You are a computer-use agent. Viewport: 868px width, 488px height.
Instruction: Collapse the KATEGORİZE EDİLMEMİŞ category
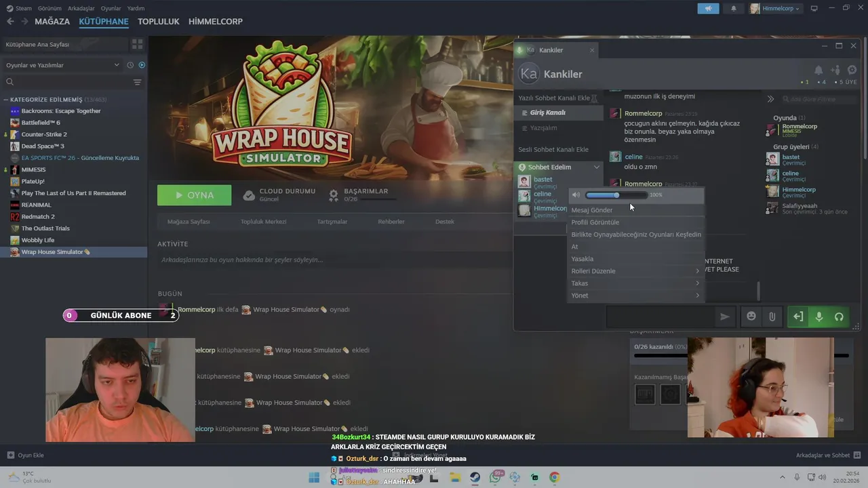pos(6,100)
